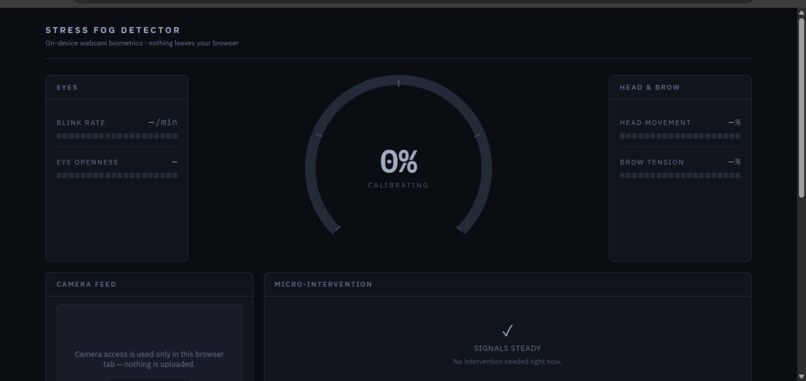Click the on-device webcam biometrics subtitle

[x=142, y=43]
